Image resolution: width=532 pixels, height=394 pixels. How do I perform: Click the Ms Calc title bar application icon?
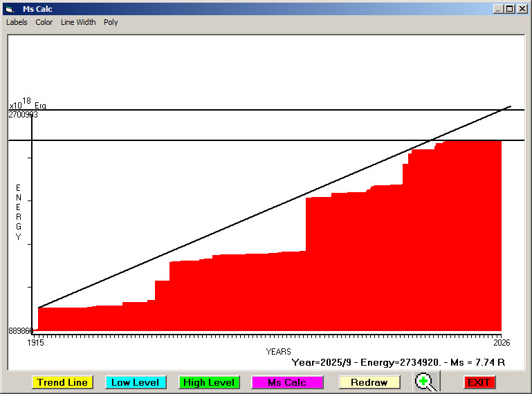click(9, 9)
